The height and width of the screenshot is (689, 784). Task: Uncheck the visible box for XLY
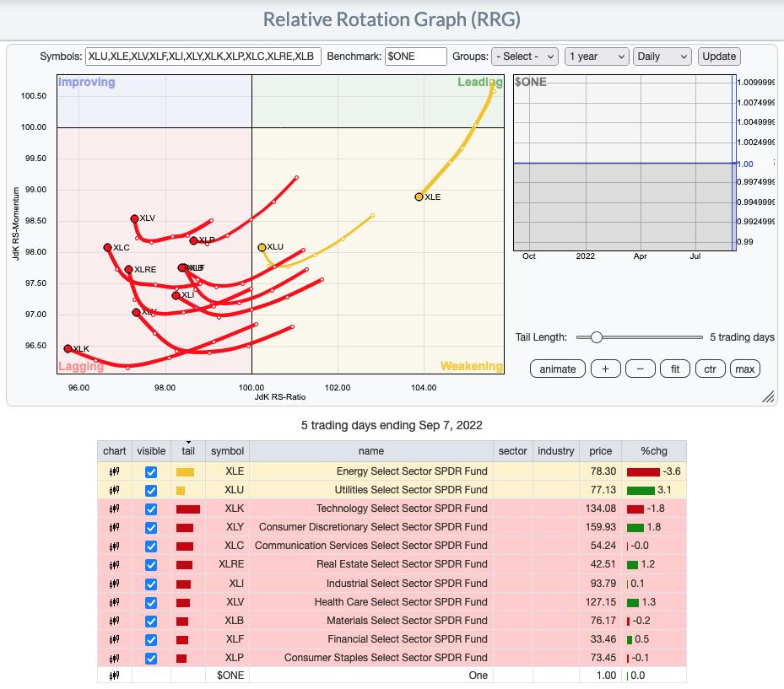coord(151,528)
